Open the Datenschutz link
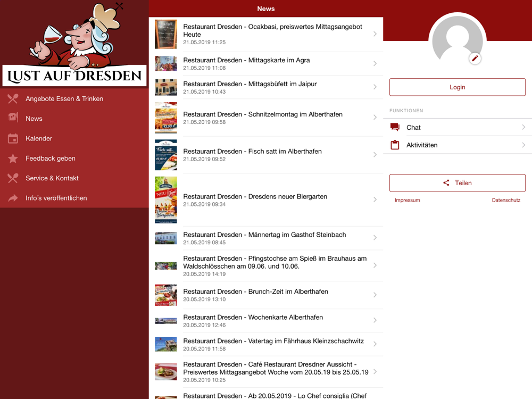This screenshot has width=532, height=399. click(506, 200)
